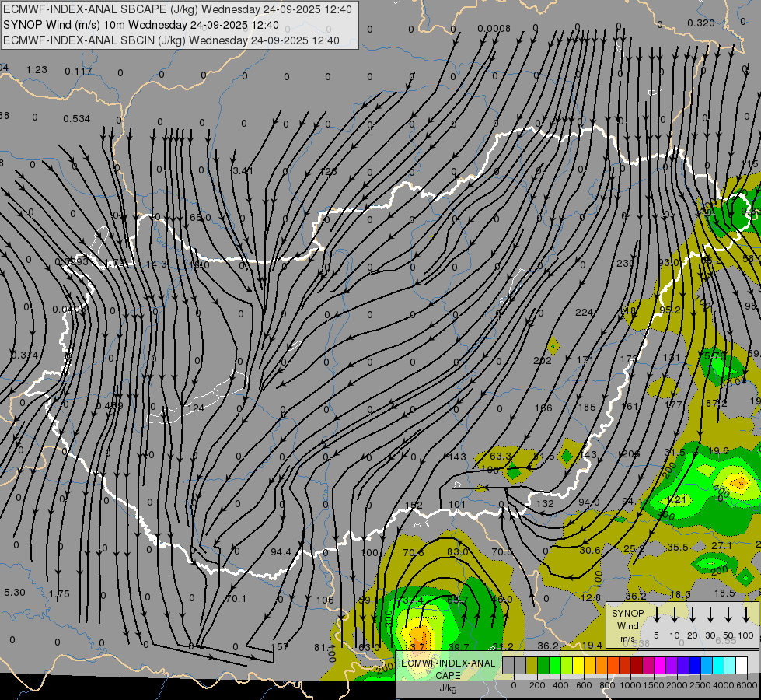Click the 87.2 value on the map

click(717, 403)
